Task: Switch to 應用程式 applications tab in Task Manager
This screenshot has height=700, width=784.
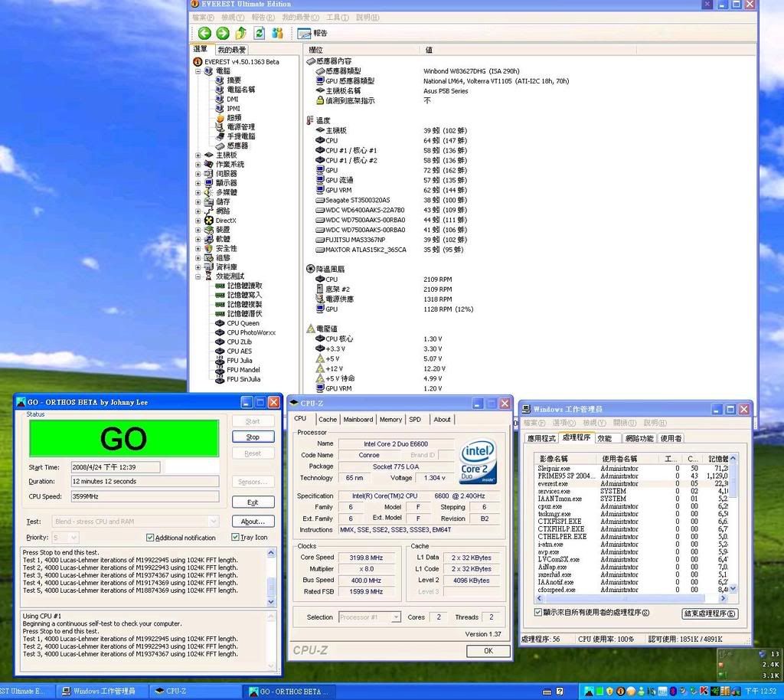Action: coord(541,439)
